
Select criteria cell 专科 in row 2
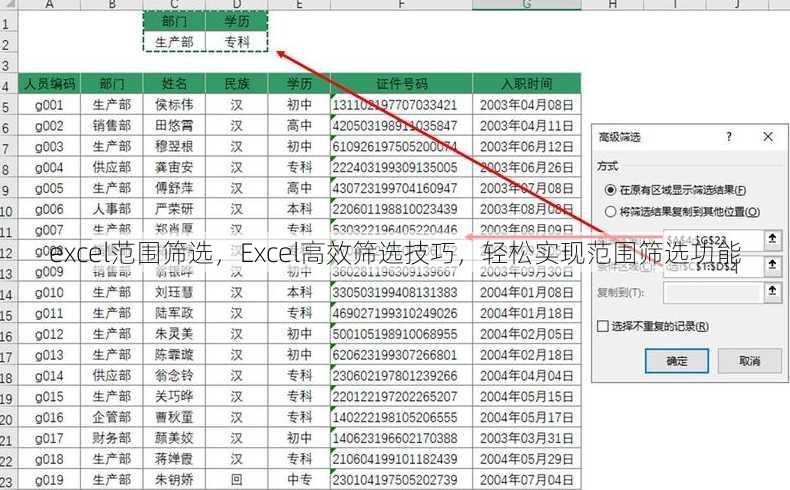tap(237, 42)
